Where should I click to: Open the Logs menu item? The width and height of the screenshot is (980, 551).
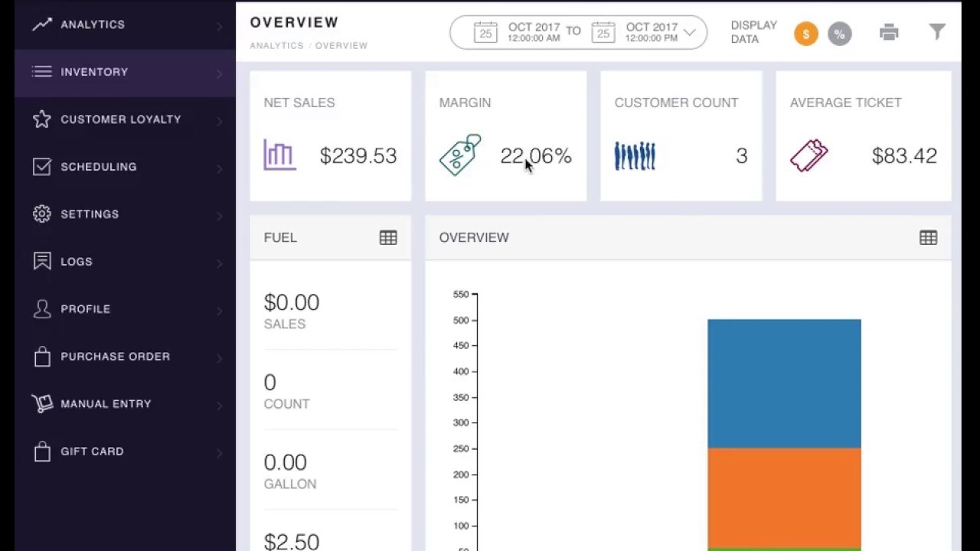pos(125,262)
